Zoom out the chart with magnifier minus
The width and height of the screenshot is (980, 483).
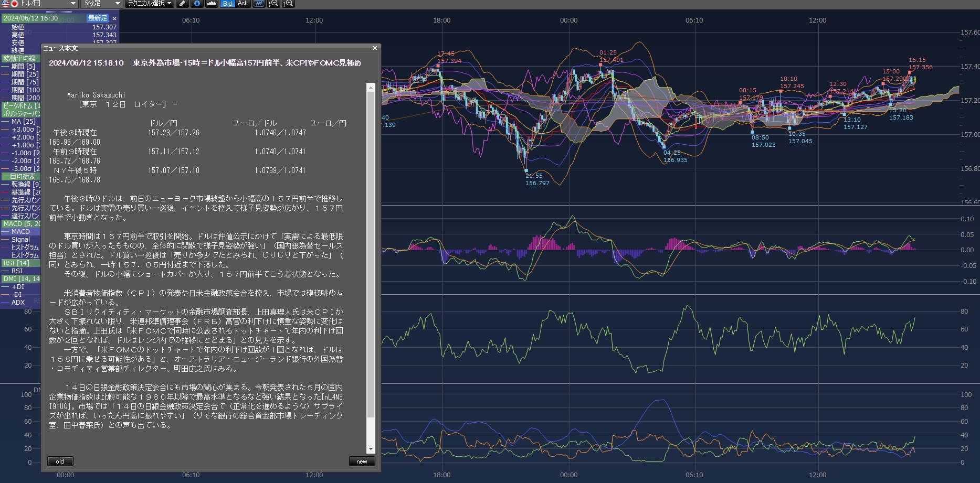(x=273, y=4)
